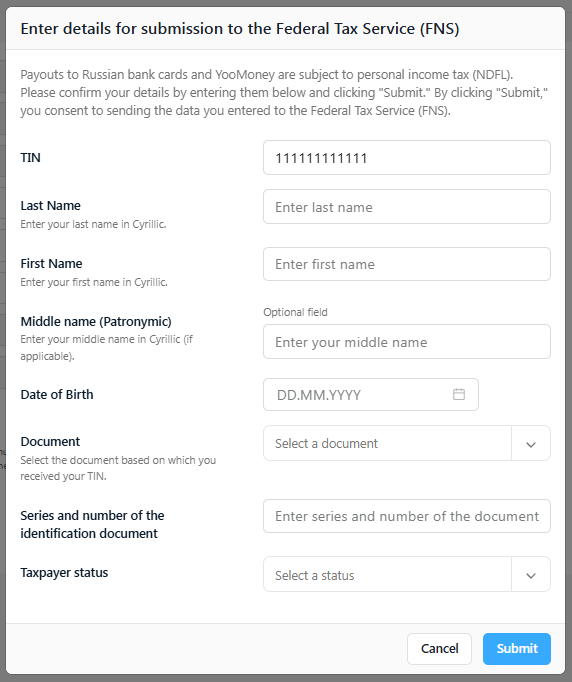Focus the Enter your middle name field
Image resolution: width=572 pixels, height=682 pixels.
[x=407, y=341]
